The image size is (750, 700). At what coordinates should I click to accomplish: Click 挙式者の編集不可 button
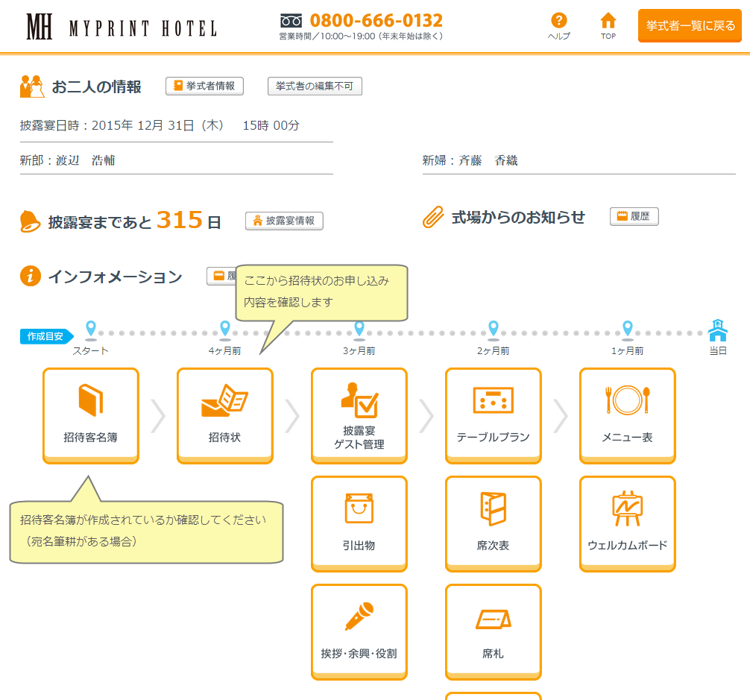[x=315, y=86]
